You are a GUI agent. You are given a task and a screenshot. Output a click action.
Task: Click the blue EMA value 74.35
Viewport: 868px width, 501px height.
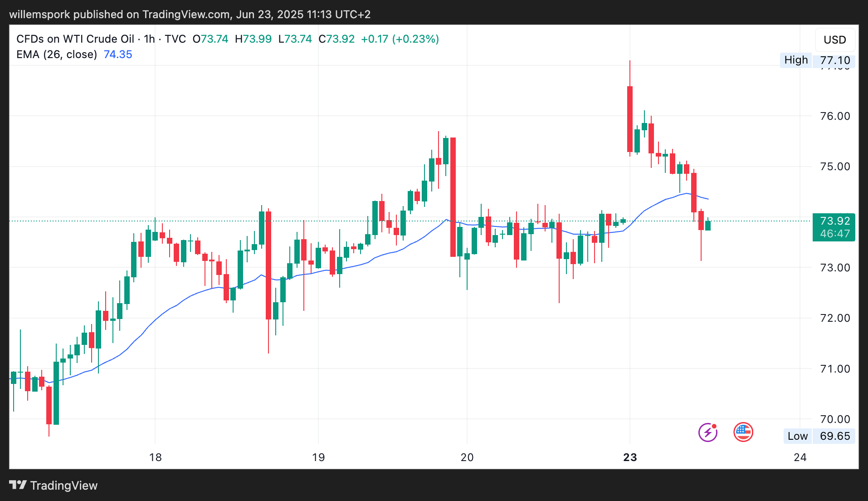tap(118, 54)
